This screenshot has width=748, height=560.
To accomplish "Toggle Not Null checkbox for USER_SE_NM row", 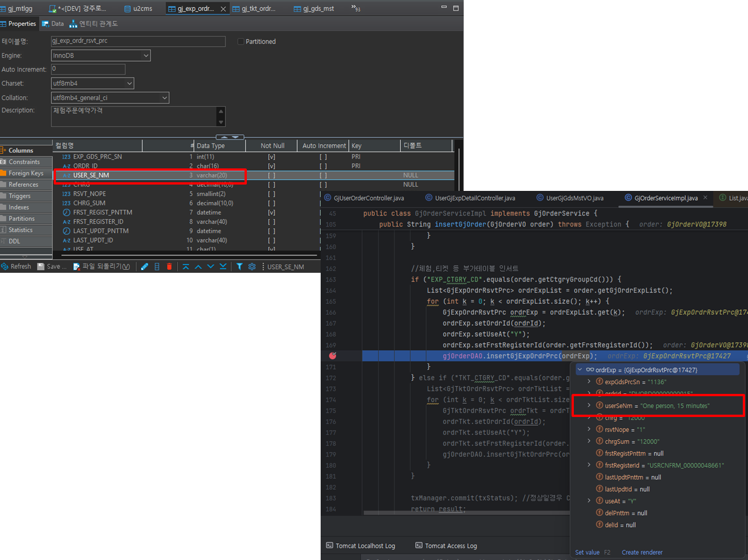I will point(271,175).
